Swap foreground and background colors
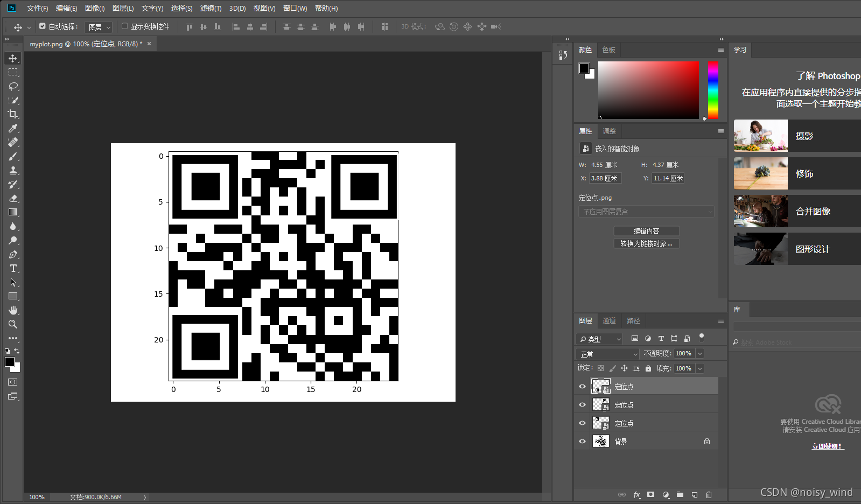The image size is (861, 504). pyautogui.click(x=17, y=351)
